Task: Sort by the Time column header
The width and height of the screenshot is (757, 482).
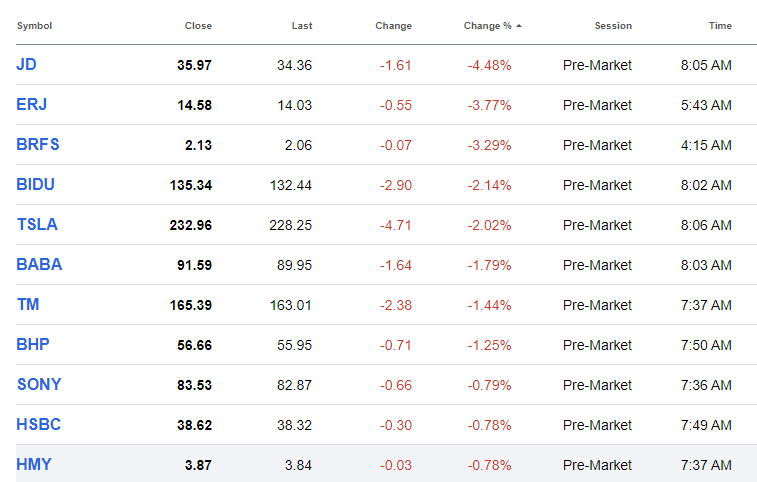Action: point(720,26)
